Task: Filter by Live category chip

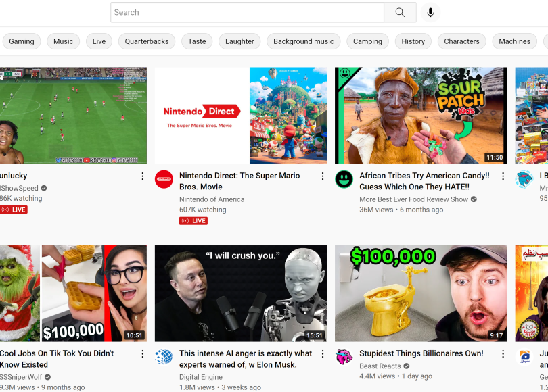Action: [99, 41]
